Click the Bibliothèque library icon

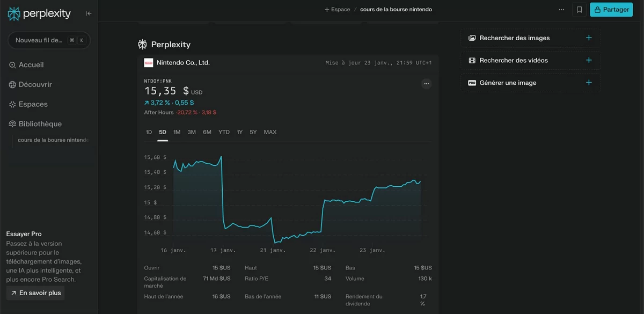click(12, 124)
